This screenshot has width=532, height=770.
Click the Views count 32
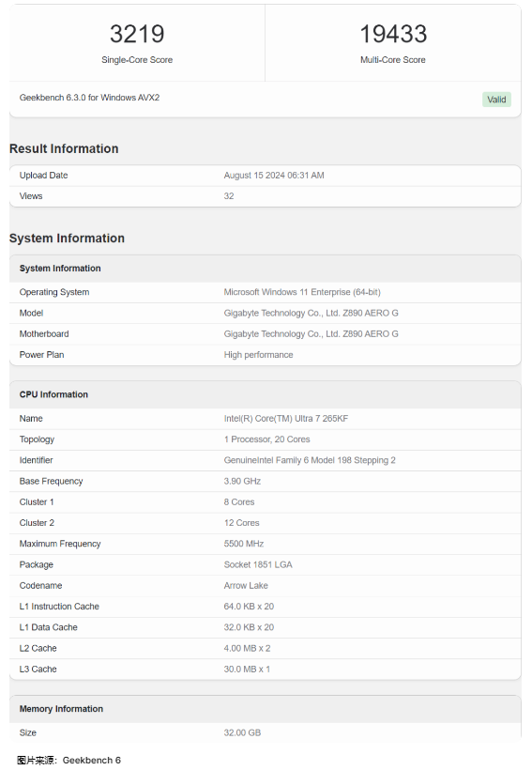(229, 196)
